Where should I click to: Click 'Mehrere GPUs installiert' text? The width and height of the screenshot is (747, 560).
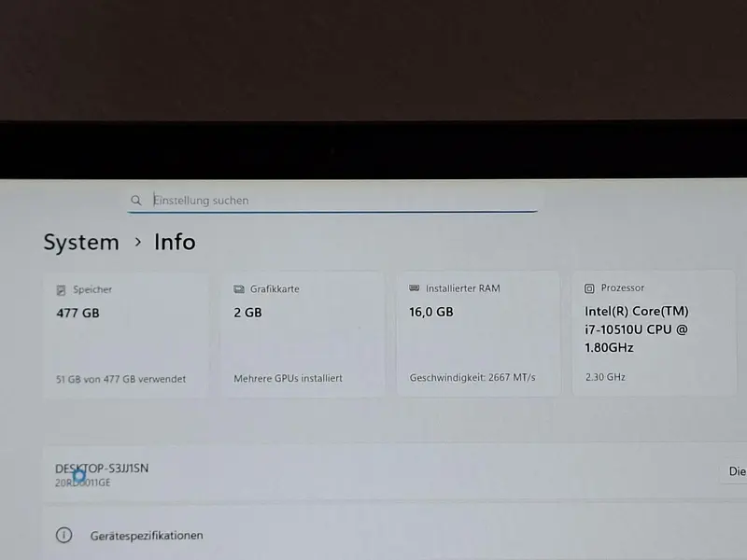(288, 378)
